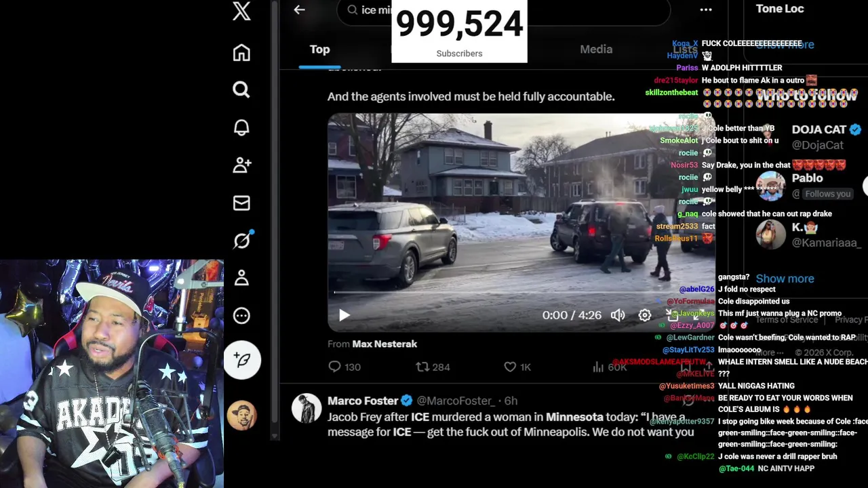
Task: Open Grok icon in sidebar
Action: click(x=242, y=240)
